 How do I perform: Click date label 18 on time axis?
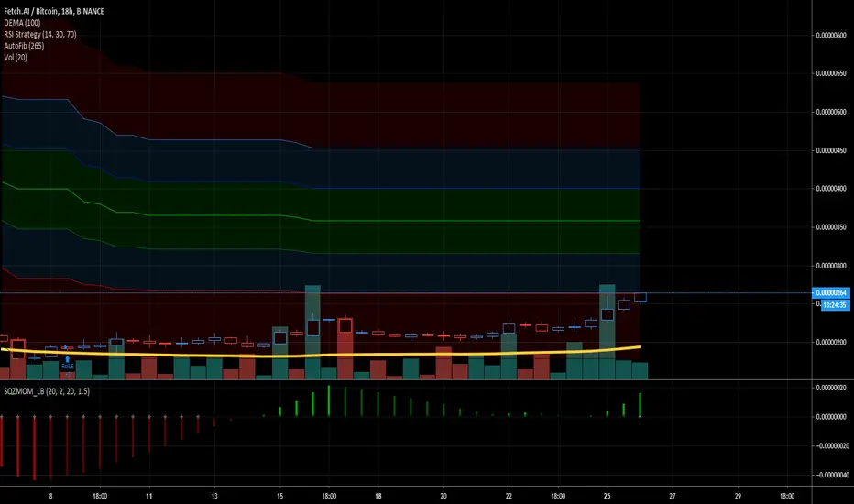(x=378, y=496)
